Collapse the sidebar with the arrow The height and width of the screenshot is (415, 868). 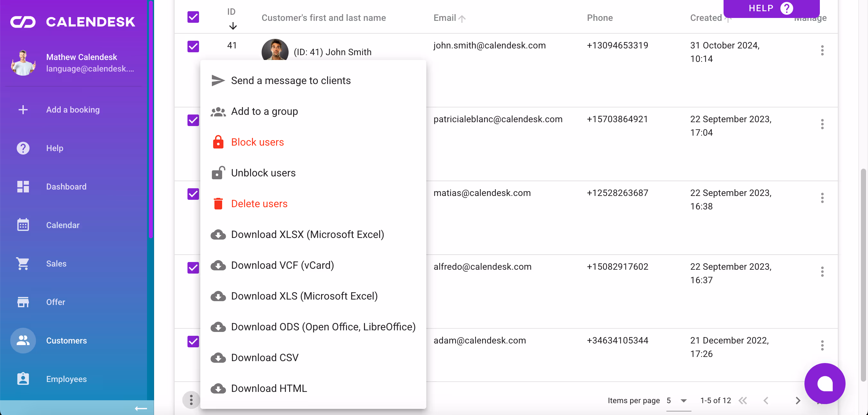tap(141, 409)
